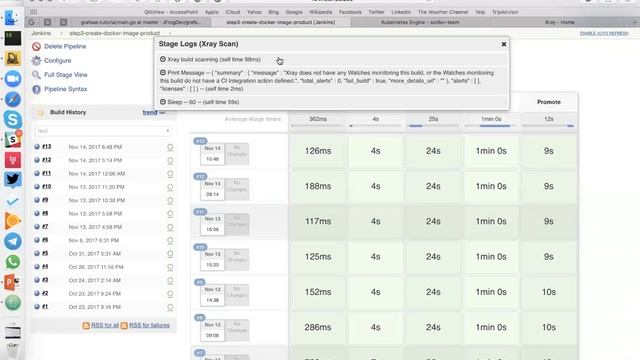
Task: Click the RSS feed icon for failures
Action: (x=124, y=325)
